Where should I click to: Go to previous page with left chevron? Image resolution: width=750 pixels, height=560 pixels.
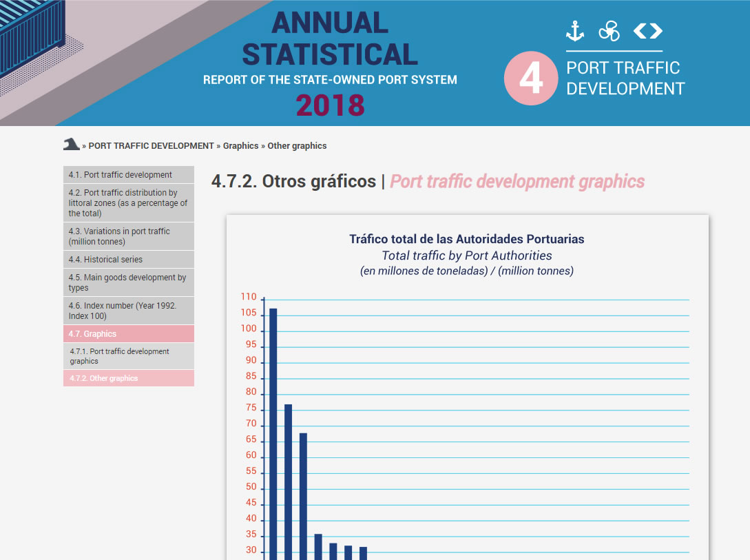639,31
